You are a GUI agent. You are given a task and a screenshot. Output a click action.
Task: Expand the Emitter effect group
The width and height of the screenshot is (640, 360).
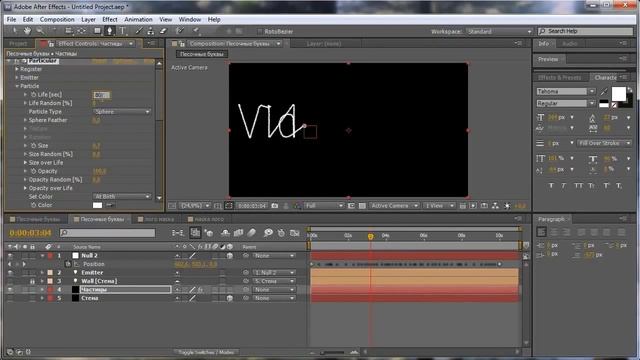[17, 78]
